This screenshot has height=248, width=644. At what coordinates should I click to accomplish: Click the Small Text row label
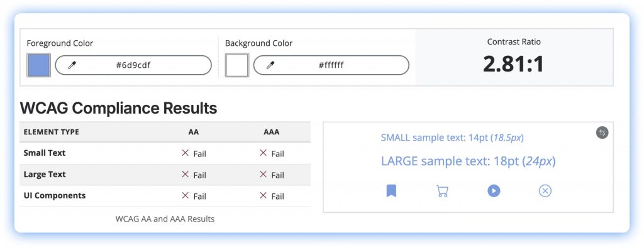(45, 153)
